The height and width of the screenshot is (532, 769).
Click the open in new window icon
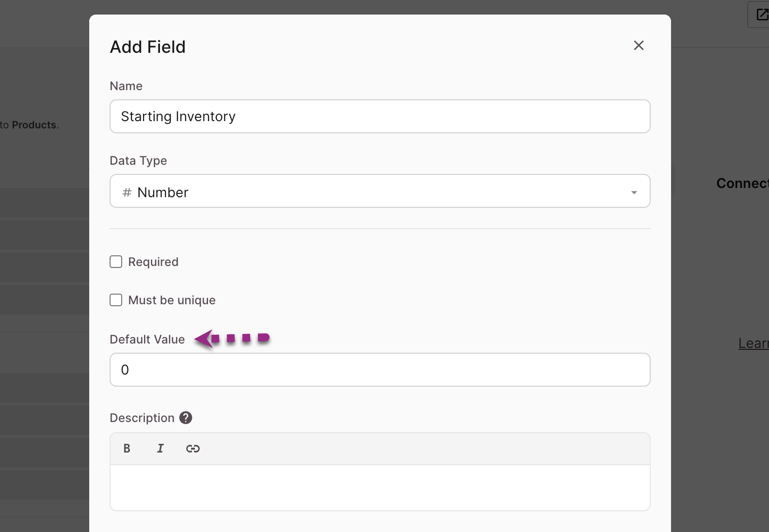click(x=762, y=15)
